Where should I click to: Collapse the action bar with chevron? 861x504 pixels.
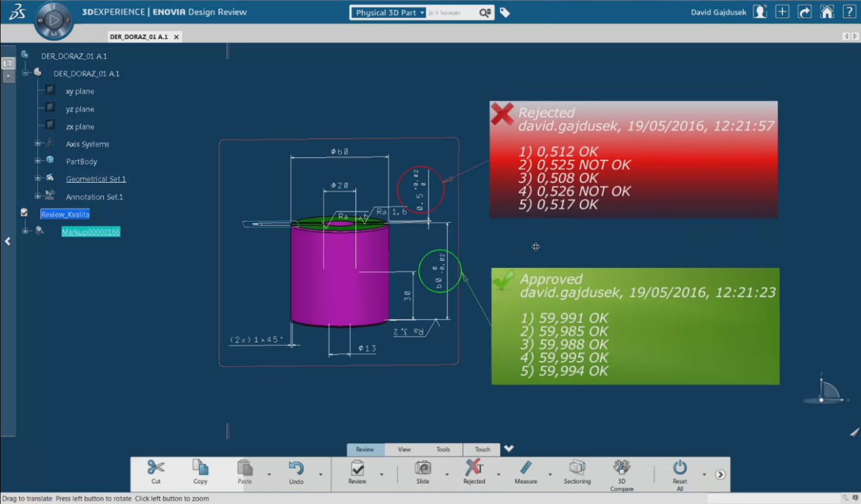click(x=509, y=449)
